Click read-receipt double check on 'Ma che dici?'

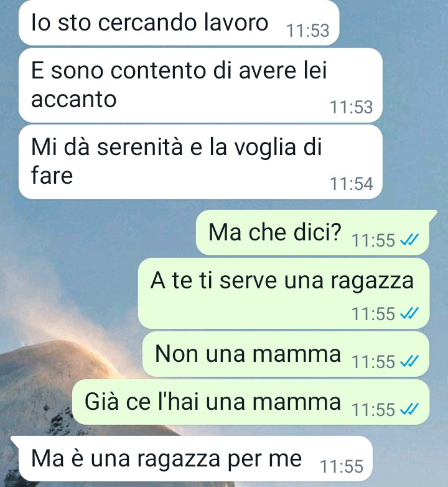(x=409, y=240)
